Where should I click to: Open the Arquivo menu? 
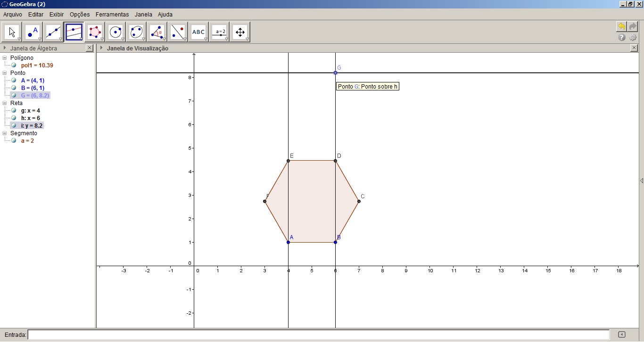pyautogui.click(x=13, y=15)
